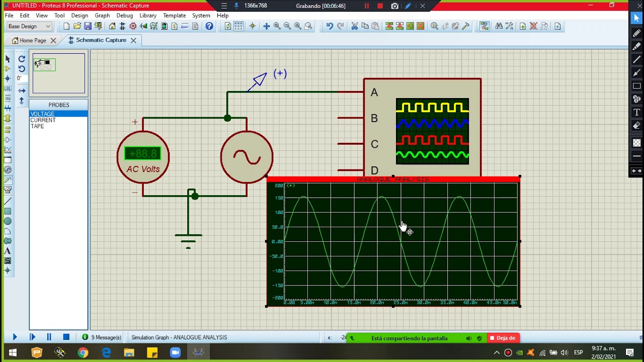
Task: Select VOLTAGE in the Probes list
Action: pos(58,114)
